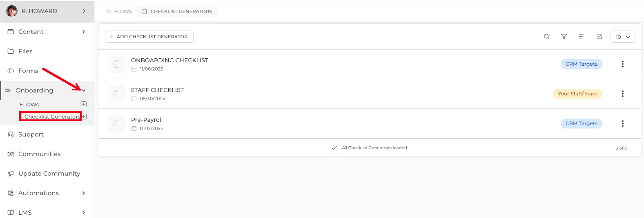Expand the Automations sidebar menu
This screenshot has height=218, width=644.
[84, 193]
